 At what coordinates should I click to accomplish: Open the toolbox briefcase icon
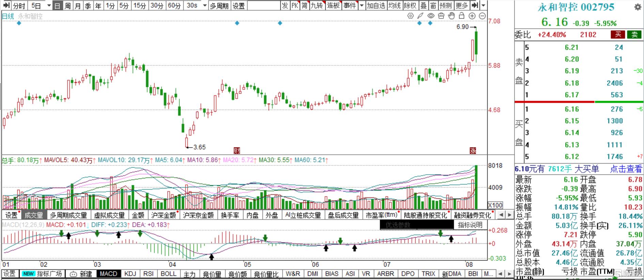[441, 16]
